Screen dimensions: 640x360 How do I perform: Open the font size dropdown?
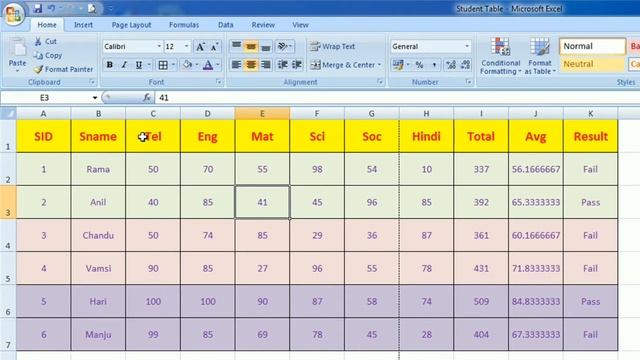(187, 47)
